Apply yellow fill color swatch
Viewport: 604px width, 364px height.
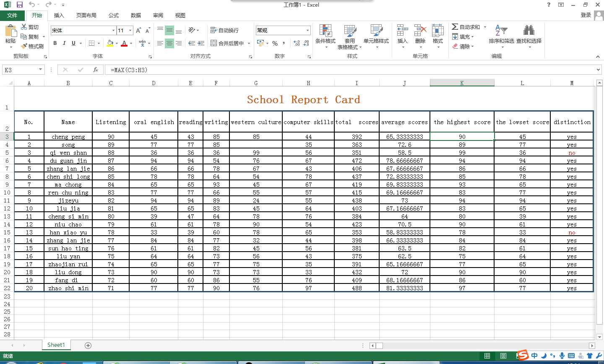110,43
